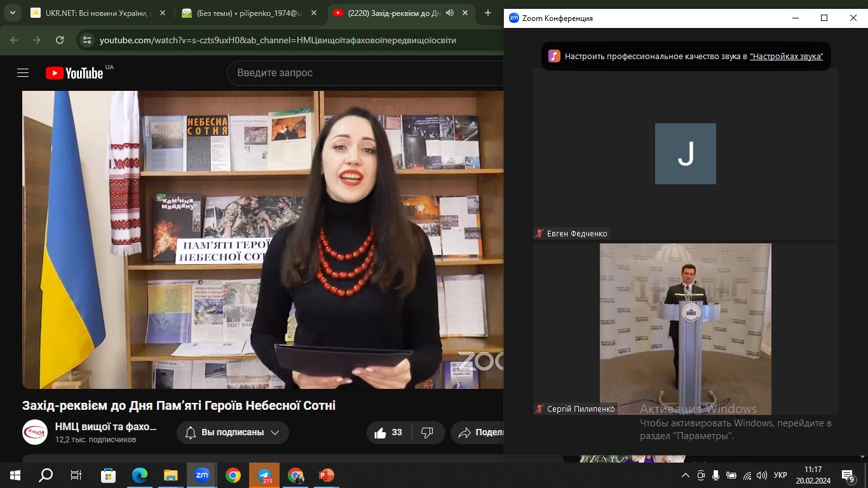
Task: Dislike the video with the thumbs-down icon
Action: click(427, 433)
